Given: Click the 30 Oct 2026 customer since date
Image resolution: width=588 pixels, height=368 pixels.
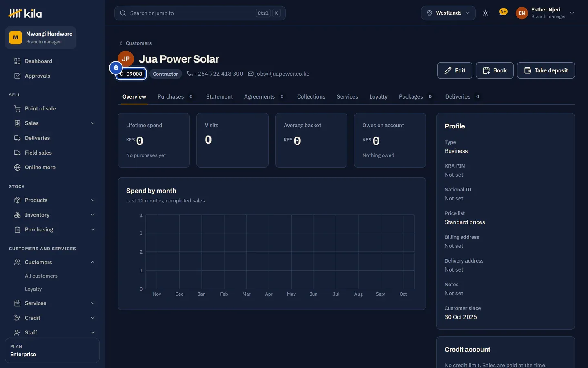Looking at the screenshot, I should [461, 317].
